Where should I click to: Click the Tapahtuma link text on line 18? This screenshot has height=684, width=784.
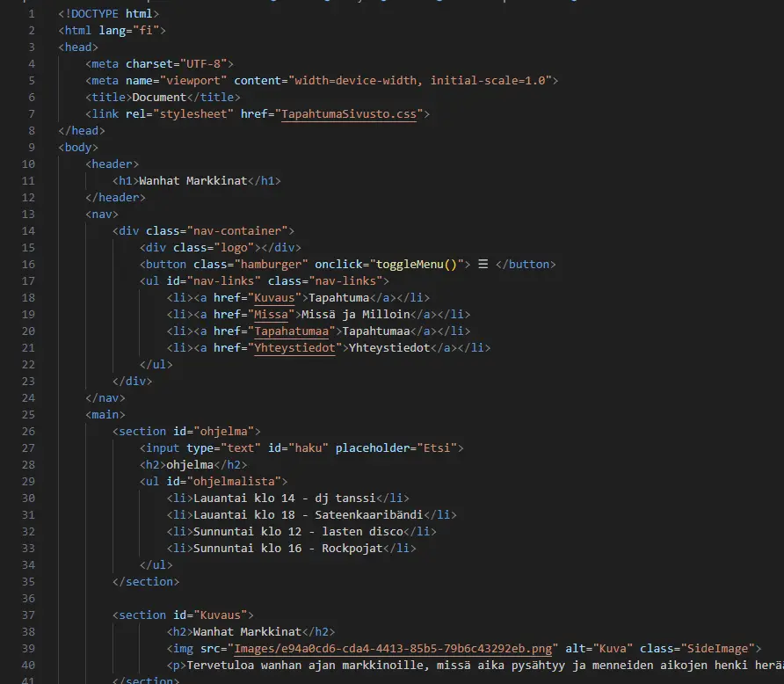pyautogui.click(x=338, y=298)
